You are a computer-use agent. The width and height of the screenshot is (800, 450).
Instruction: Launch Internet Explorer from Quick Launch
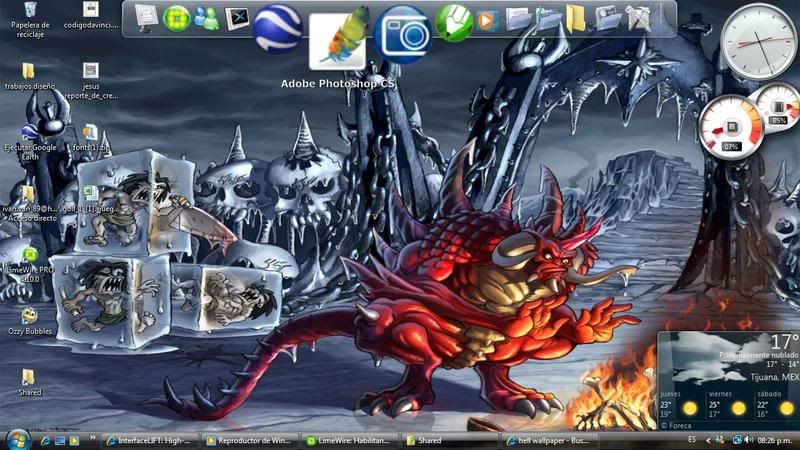[x=45, y=440]
